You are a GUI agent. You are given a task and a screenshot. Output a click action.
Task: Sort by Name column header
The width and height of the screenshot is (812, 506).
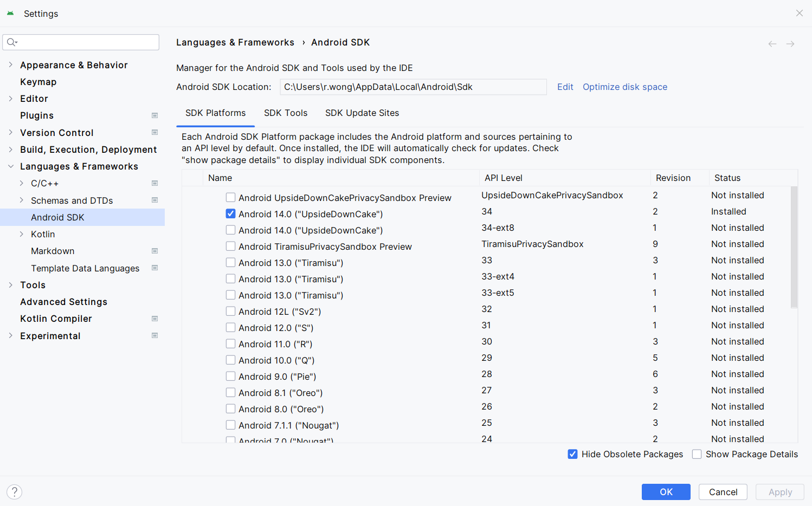pyautogui.click(x=341, y=178)
